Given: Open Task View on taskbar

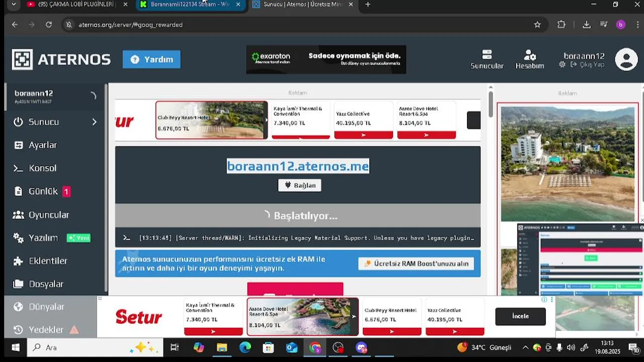Looking at the screenshot, I should [175, 347].
